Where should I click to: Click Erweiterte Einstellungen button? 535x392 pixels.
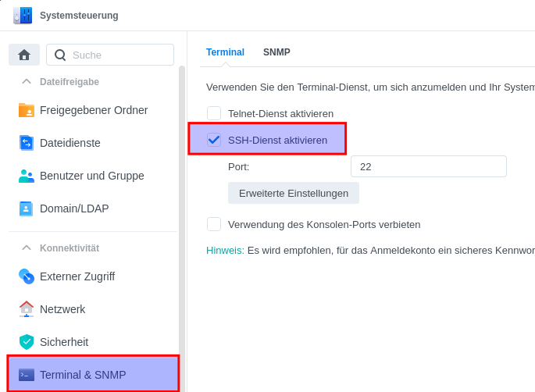[294, 193]
